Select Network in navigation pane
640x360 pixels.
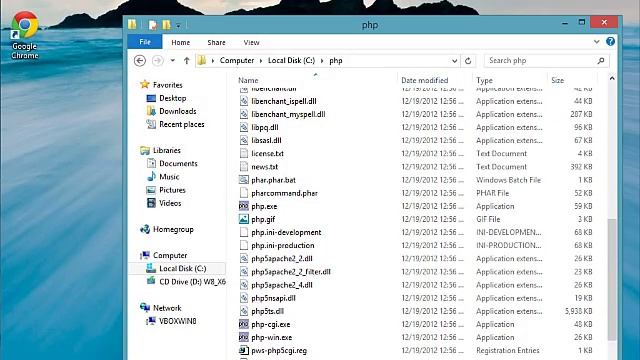tap(167, 308)
